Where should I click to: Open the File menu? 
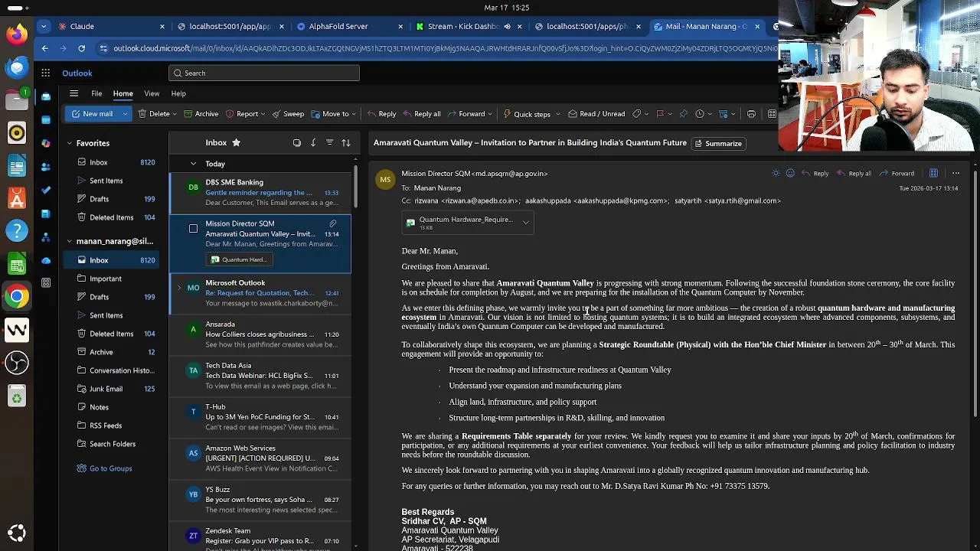click(96, 93)
